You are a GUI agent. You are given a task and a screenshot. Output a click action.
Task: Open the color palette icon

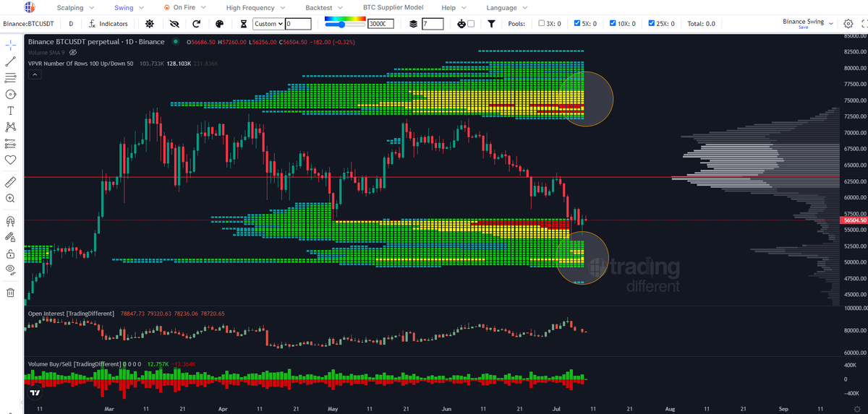(x=221, y=24)
